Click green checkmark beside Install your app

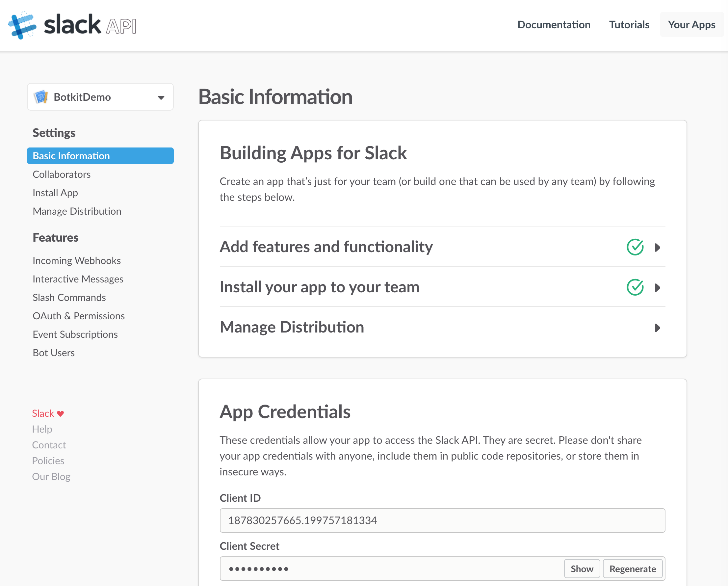[x=635, y=287]
